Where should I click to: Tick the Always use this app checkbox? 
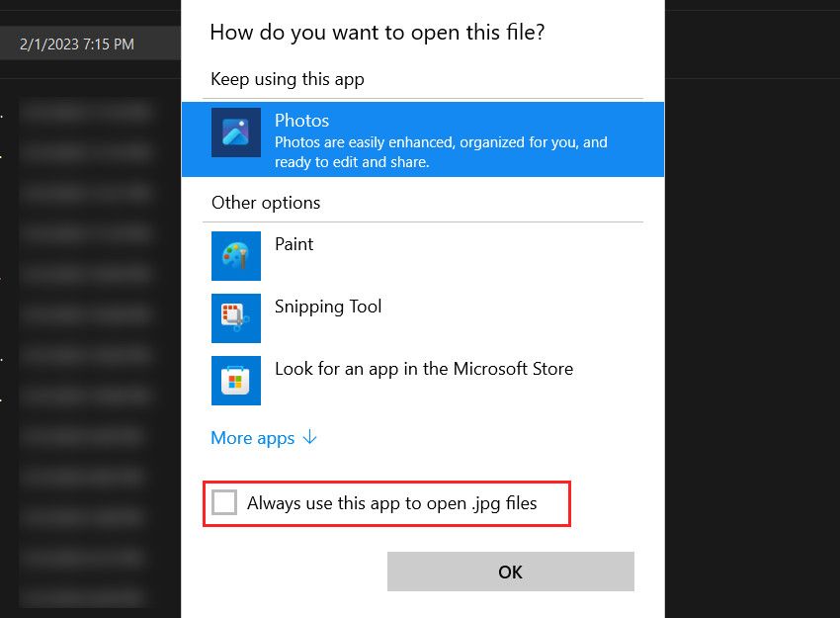[224, 502]
